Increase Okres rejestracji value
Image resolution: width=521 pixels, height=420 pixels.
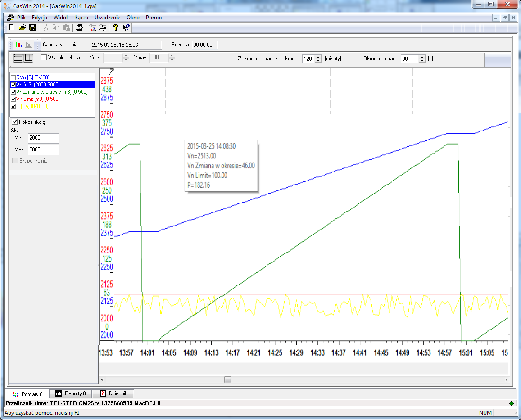pos(422,56)
